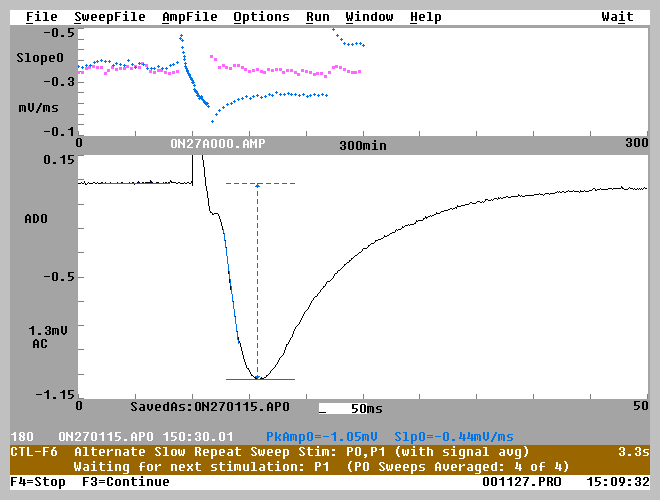Open the Window menu
Viewport: 660px width, 500px height.
(x=369, y=17)
